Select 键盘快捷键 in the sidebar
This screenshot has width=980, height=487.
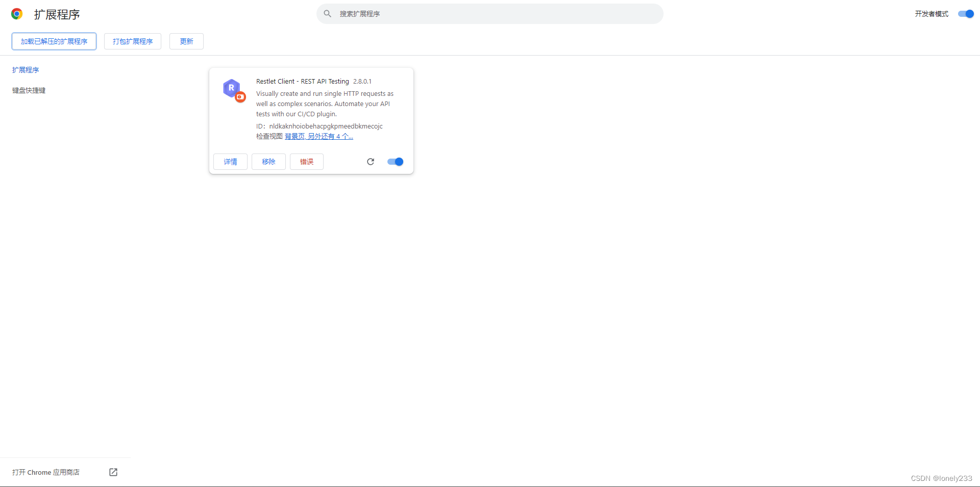click(x=29, y=90)
